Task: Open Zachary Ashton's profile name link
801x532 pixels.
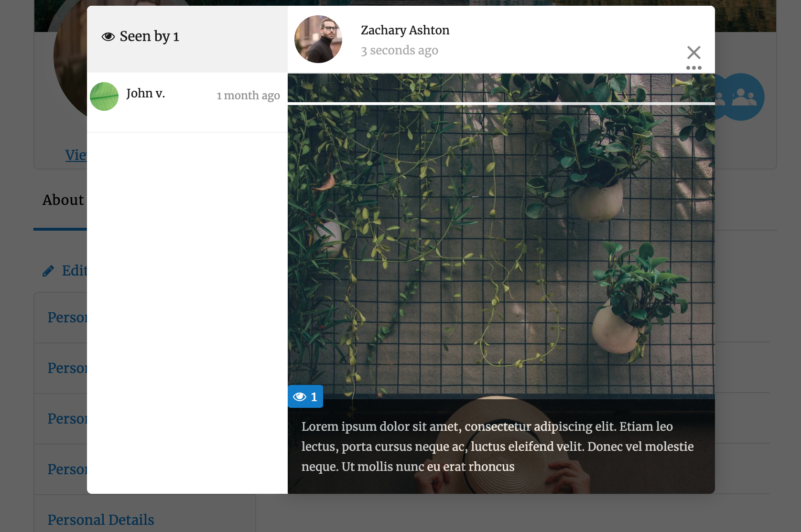Action: tap(405, 30)
